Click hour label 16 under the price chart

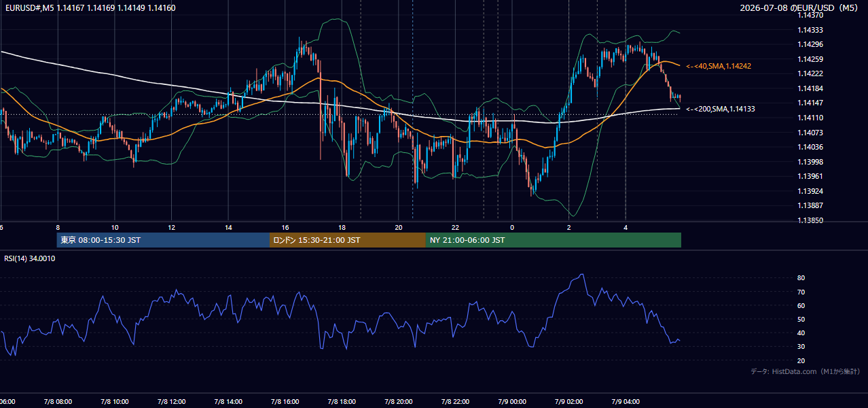[x=285, y=227]
